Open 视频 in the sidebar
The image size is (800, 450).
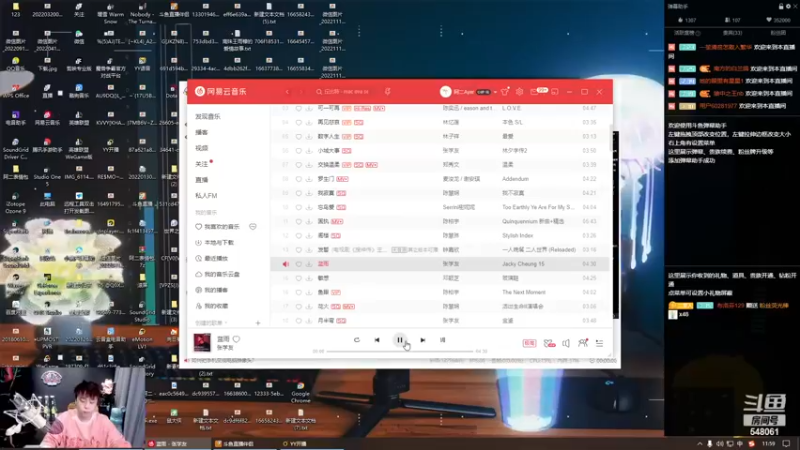202,148
